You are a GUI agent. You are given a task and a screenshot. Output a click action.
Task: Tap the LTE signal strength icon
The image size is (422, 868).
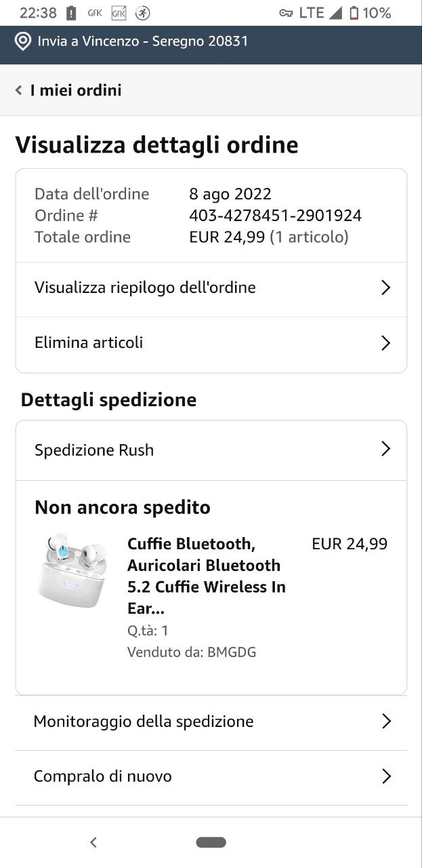click(335, 13)
